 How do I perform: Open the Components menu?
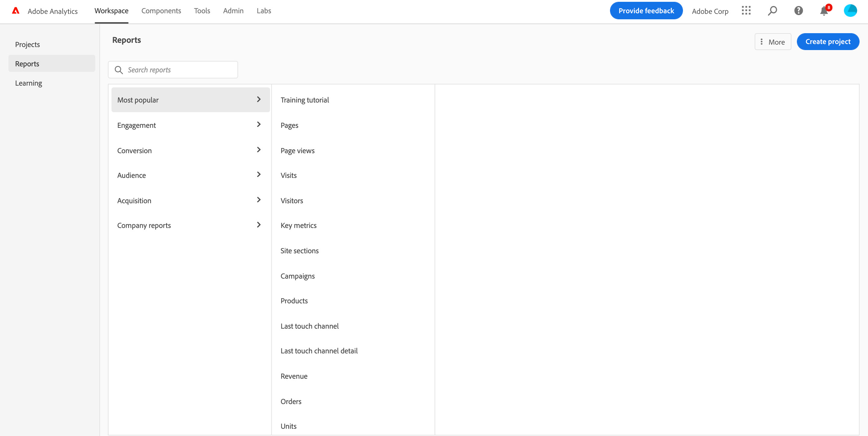(x=161, y=11)
